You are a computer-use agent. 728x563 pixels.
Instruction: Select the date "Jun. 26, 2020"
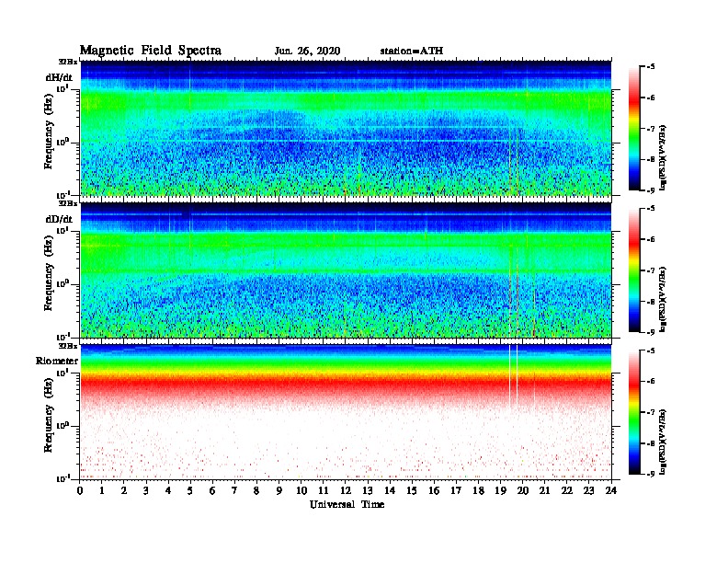click(307, 52)
